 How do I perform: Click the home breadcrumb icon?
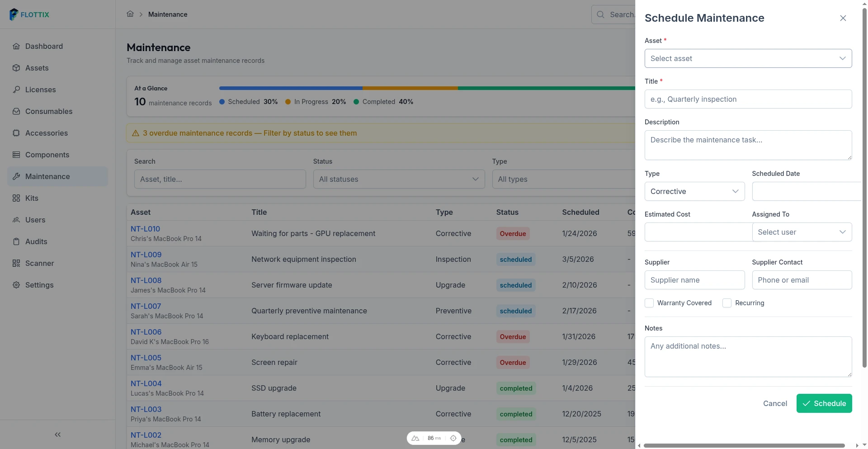131,14
